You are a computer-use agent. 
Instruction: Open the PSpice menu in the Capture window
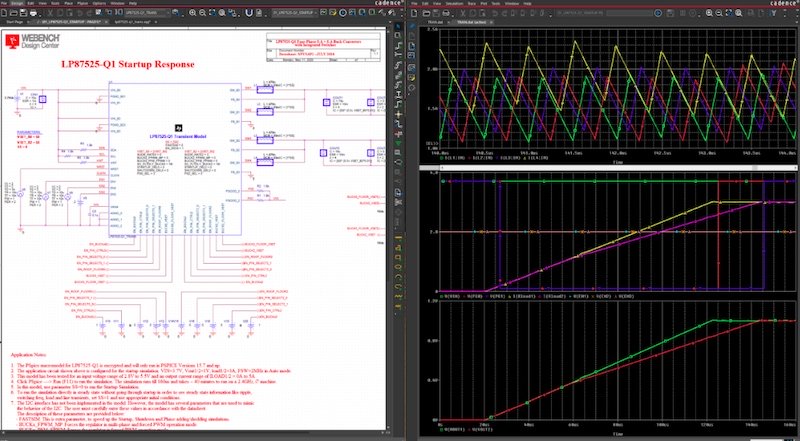[x=83, y=4]
